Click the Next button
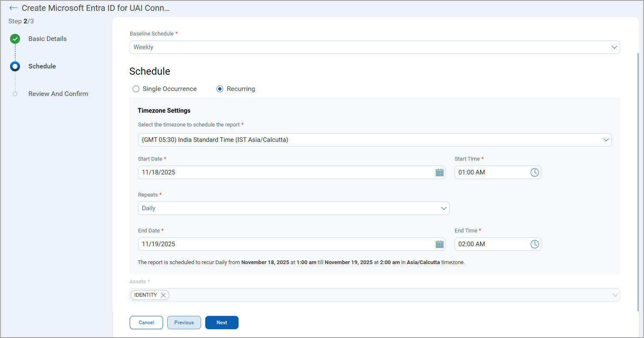Screen dimensions: 644x338 [221, 323]
